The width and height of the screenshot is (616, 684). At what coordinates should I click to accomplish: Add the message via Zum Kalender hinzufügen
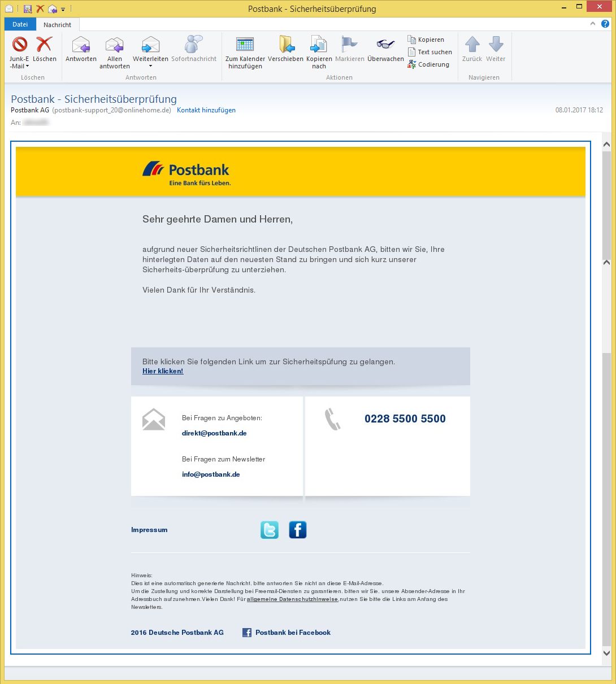245,53
